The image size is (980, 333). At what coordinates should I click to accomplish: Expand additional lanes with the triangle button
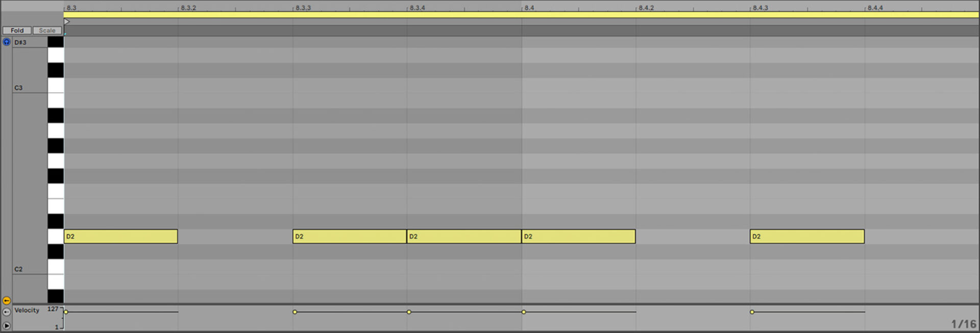click(x=6, y=325)
